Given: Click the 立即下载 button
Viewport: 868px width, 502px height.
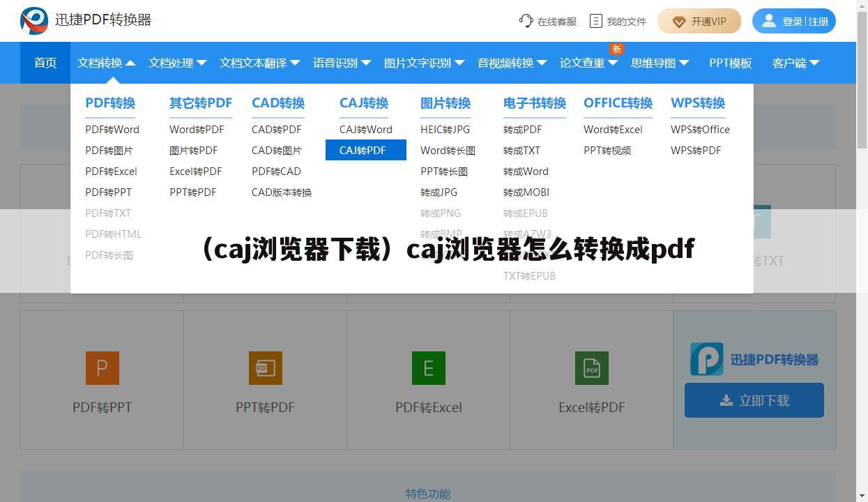Looking at the screenshot, I should point(754,400).
